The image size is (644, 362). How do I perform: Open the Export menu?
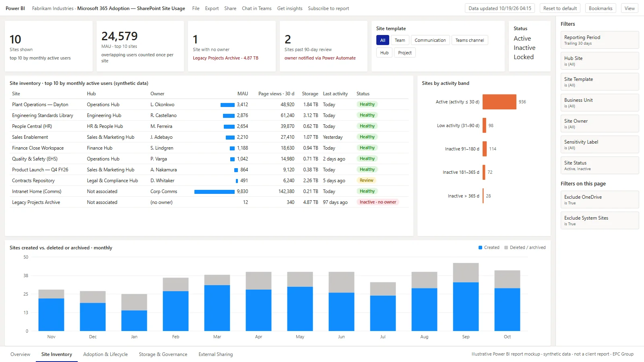click(212, 8)
